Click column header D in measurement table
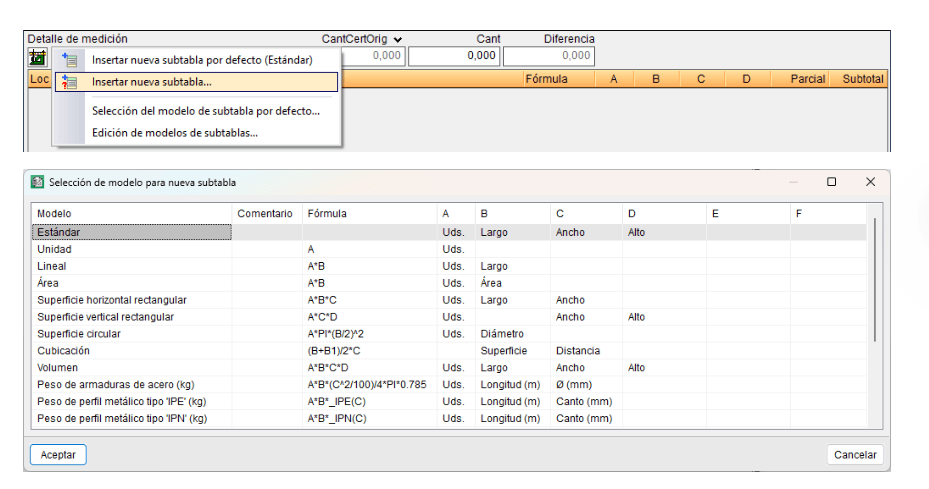Viewport: 929px width, 489px height. click(x=746, y=79)
